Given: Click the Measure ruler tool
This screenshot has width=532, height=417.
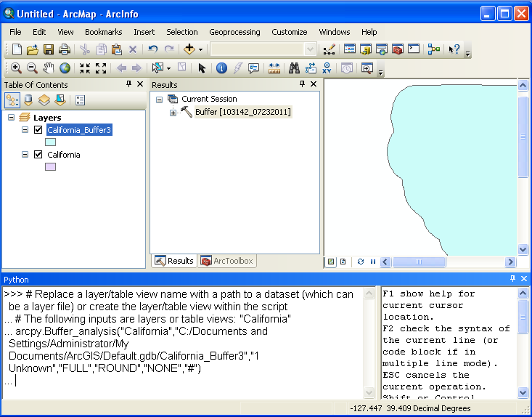Looking at the screenshot, I should pyautogui.click(x=274, y=68).
